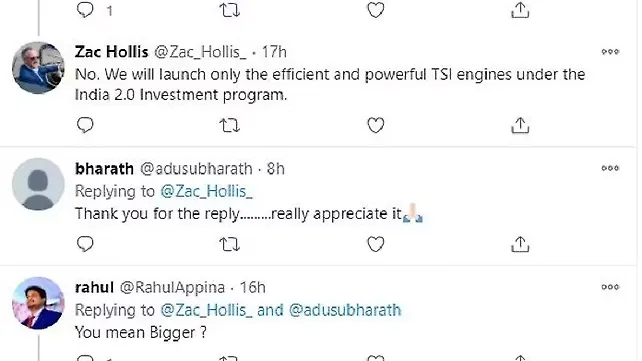Open Zac Hollis's profile picture

click(x=38, y=68)
